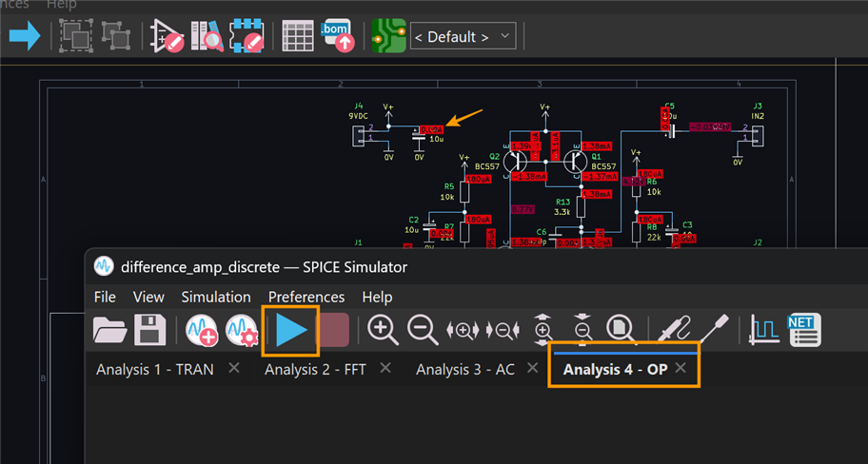The image size is (868, 464).
Task: Select the Q2 transistor symbol in schematic
Action: click(516, 161)
